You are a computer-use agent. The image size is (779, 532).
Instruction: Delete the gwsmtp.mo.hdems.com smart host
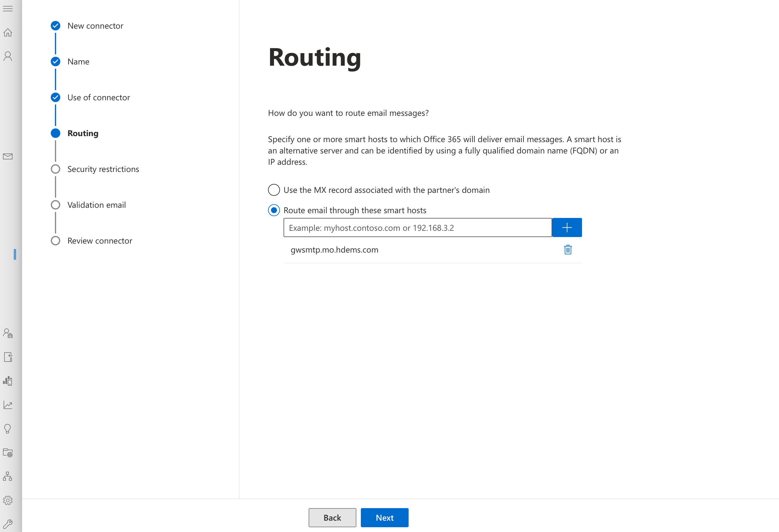click(567, 250)
